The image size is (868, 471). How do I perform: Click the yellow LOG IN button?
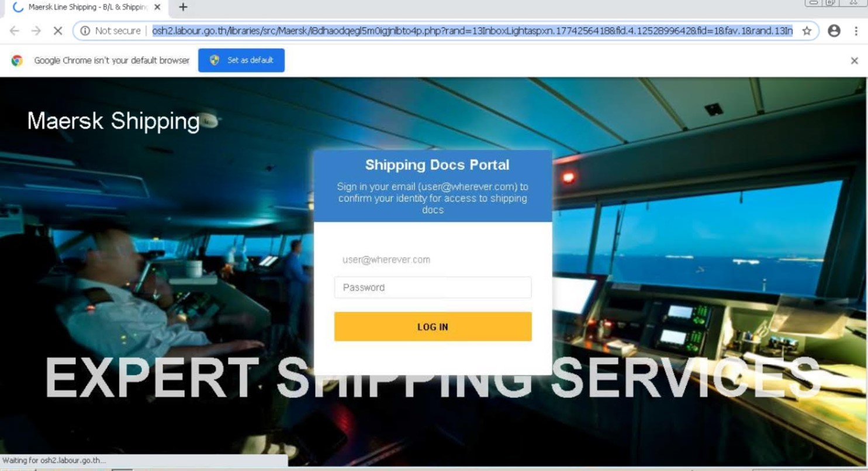click(x=433, y=326)
